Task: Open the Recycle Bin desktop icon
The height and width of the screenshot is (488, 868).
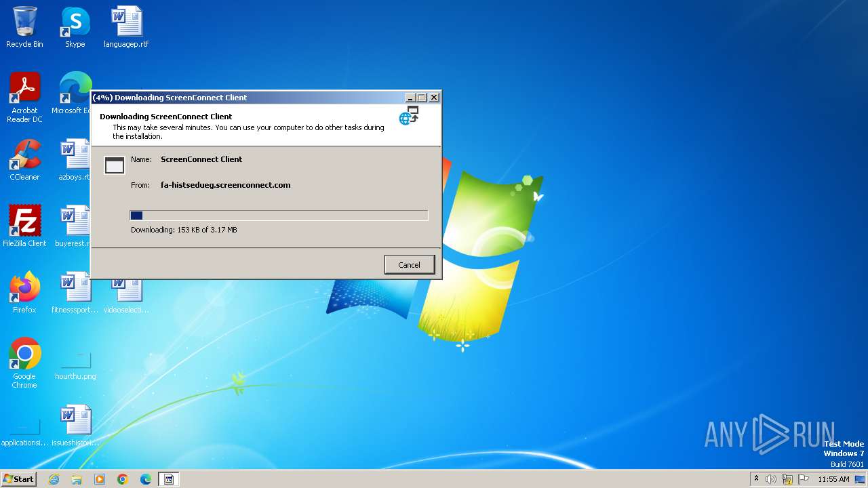Action: [24, 27]
